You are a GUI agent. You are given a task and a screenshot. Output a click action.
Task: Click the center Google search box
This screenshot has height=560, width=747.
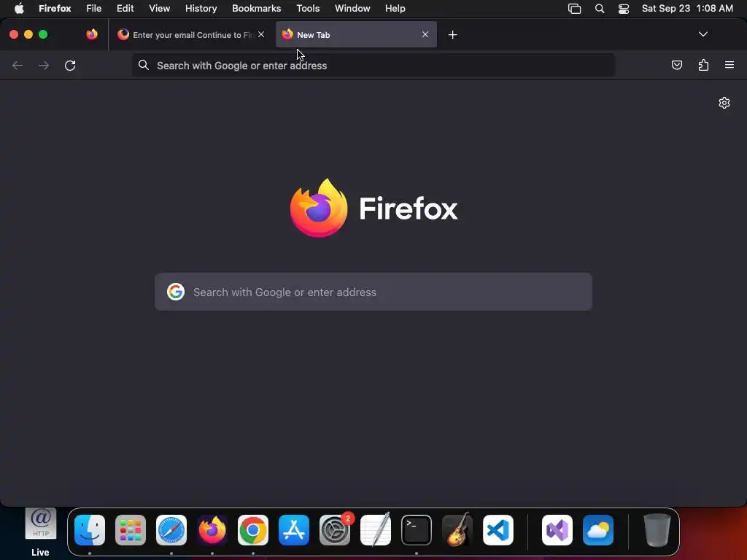click(373, 292)
